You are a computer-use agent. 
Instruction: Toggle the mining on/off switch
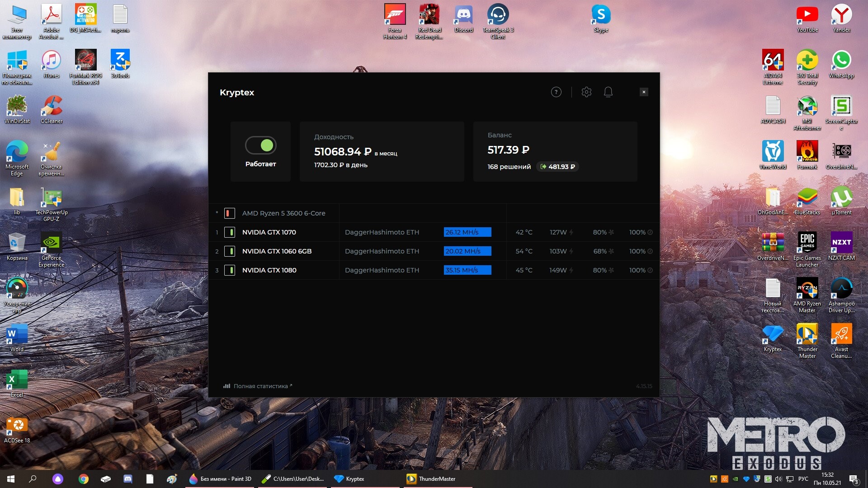(261, 145)
